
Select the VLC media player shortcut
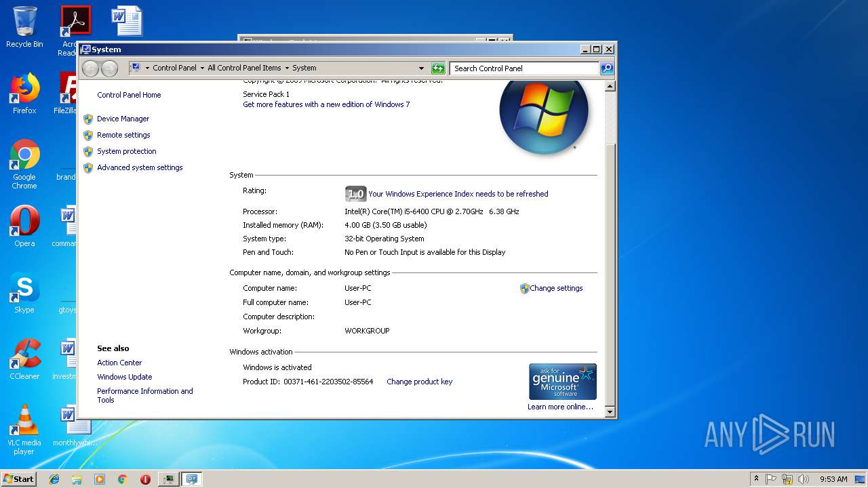click(24, 430)
